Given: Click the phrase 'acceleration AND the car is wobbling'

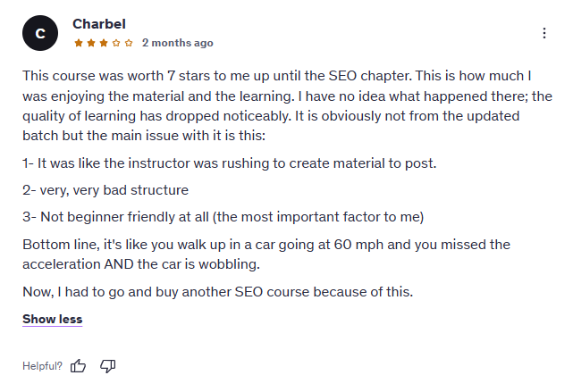Looking at the screenshot, I should coord(141,264).
